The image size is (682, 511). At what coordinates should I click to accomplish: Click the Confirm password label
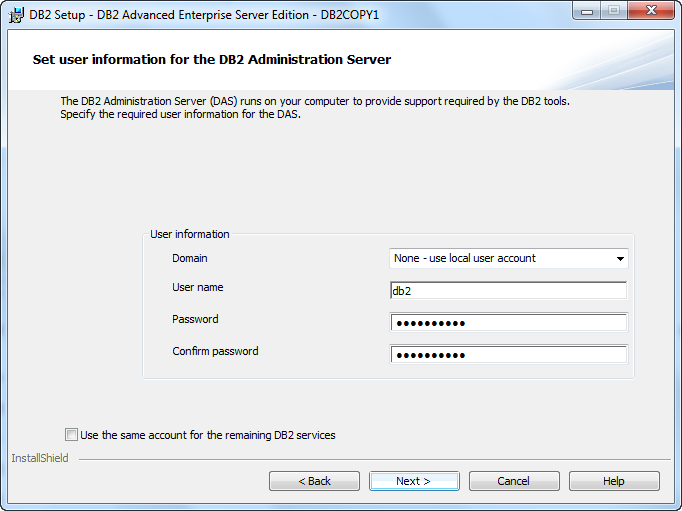(215, 351)
